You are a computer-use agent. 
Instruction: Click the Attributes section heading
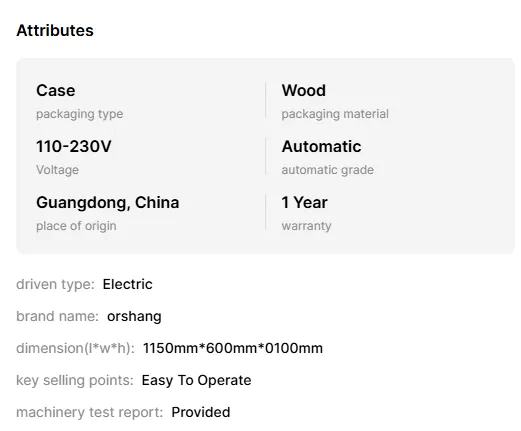[x=55, y=30]
